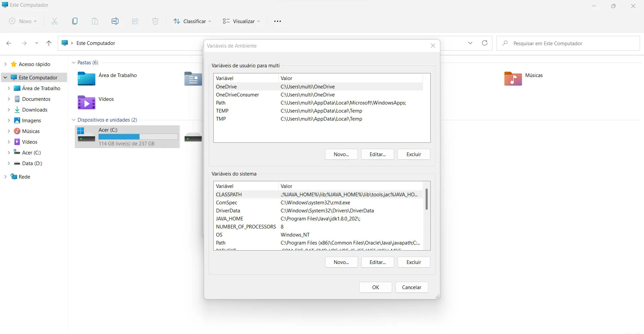Close the Variáveis de Ambiente dialog
The width and height of the screenshot is (644, 334).
click(x=433, y=46)
